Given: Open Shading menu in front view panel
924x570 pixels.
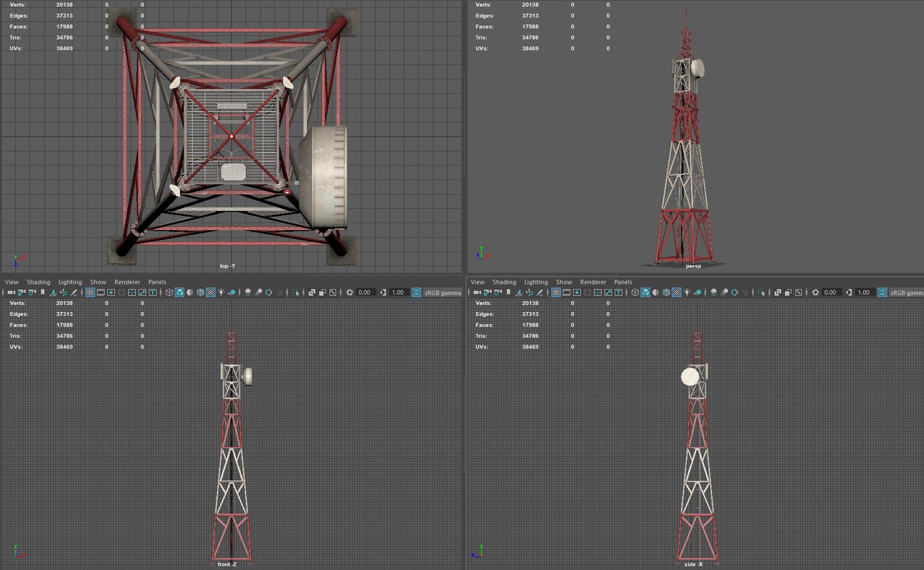Looking at the screenshot, I should [x=38, y=282].
